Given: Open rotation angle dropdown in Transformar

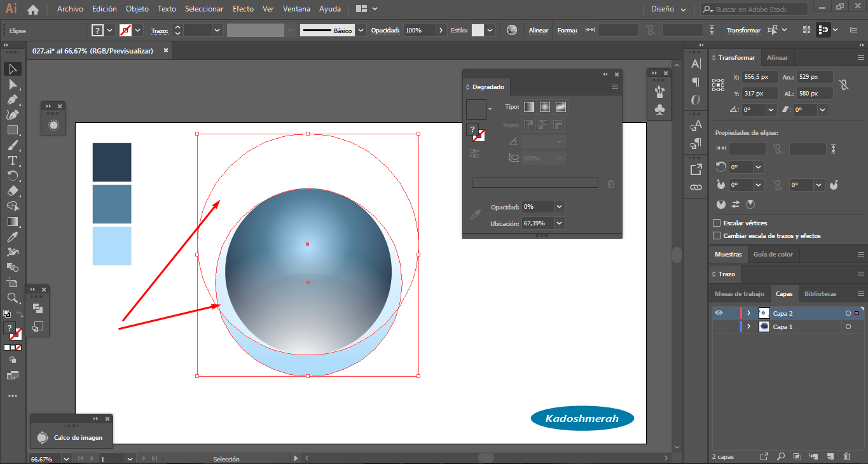Looking at the screenshot, I should click(771, 109).
